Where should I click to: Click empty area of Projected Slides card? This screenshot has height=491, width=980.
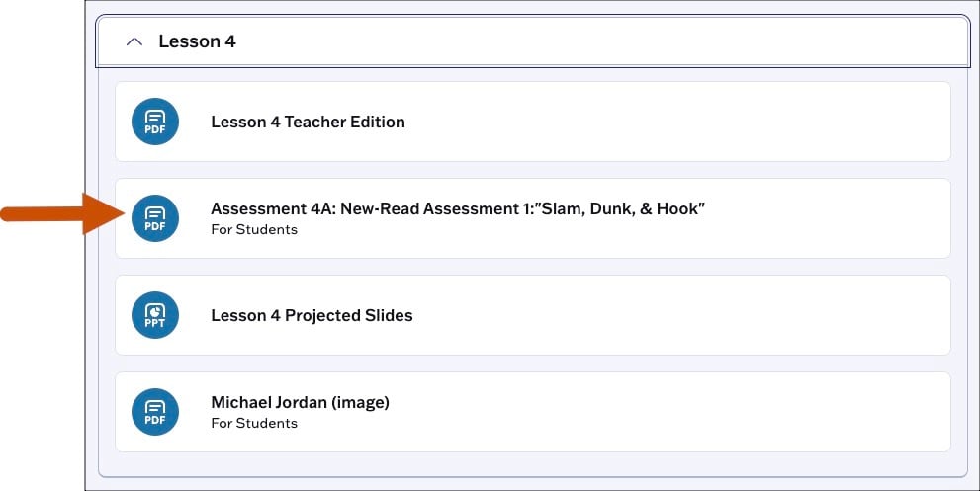pyautogui.click(x=692, y=316)
